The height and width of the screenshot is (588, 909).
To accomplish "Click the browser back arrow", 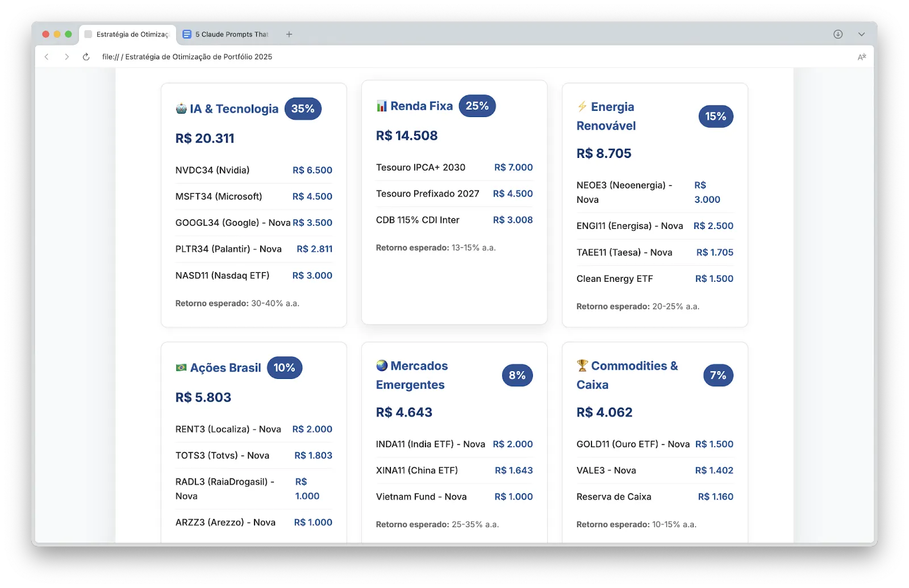I will [x=47, y=57].
